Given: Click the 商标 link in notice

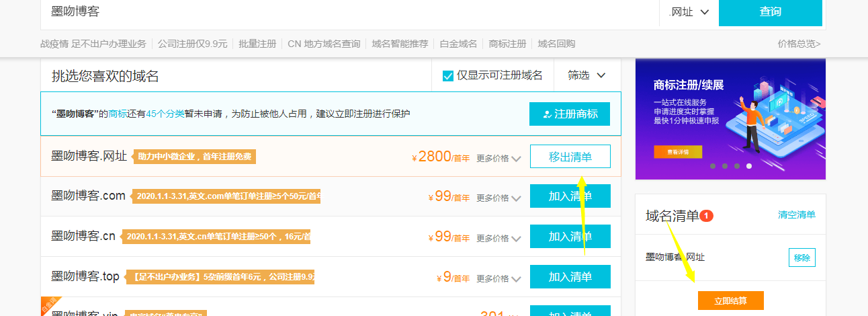Looking at the screenshot, I should coord(118,114).
